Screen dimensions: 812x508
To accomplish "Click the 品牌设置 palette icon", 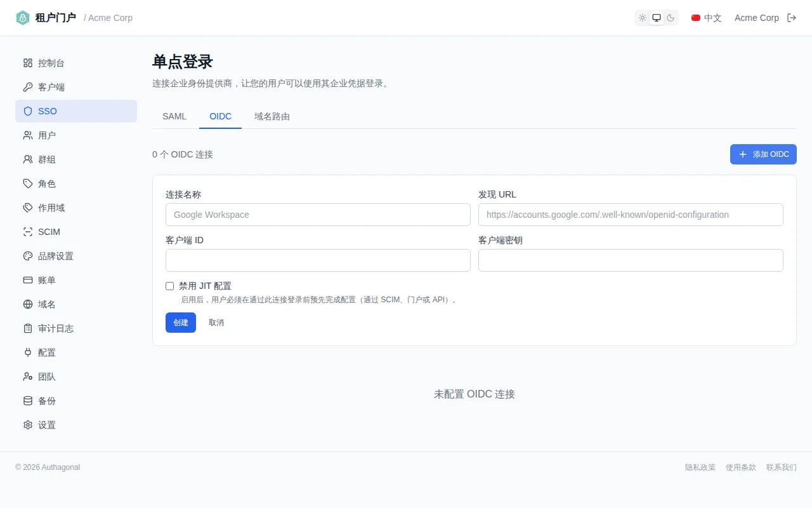I will pos(28,256).
